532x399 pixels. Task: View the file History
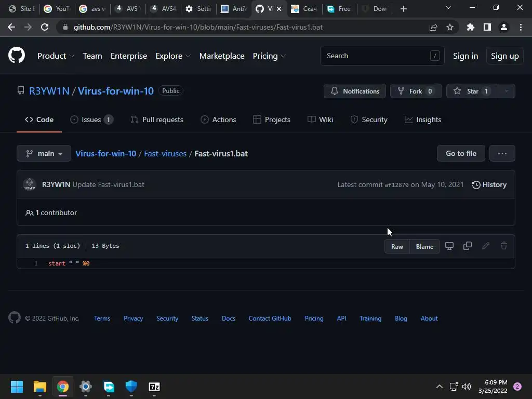[x=489, y=184]
